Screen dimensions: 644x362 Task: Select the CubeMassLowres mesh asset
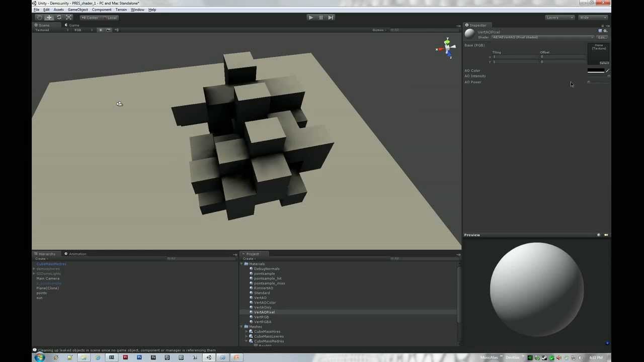click(x=269, y=336)
